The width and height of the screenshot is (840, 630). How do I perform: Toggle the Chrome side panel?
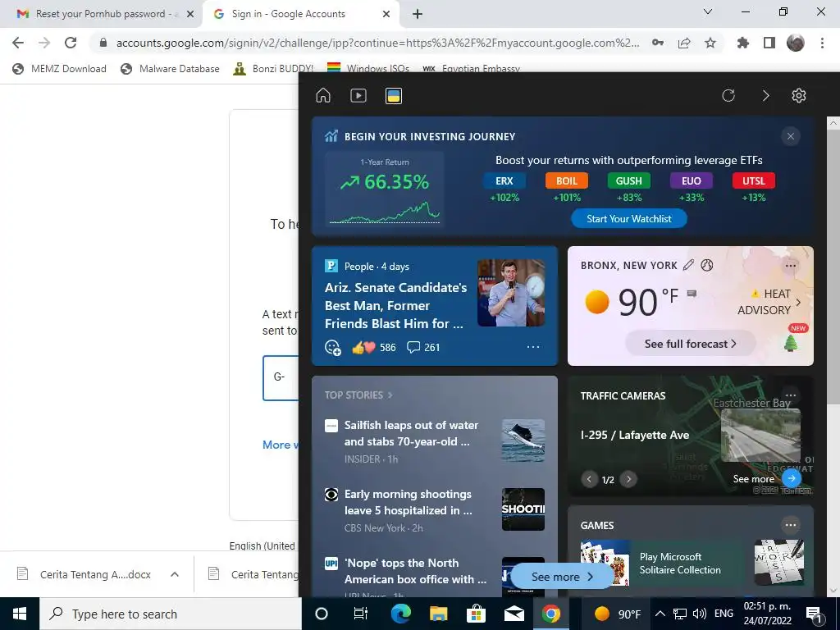(x=769, y=43)
